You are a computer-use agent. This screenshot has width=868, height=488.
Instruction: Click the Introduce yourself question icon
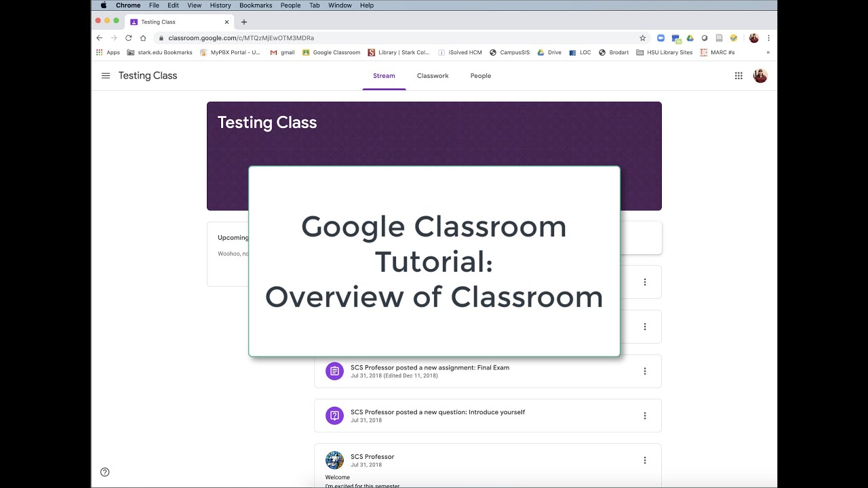coord(334,415)
